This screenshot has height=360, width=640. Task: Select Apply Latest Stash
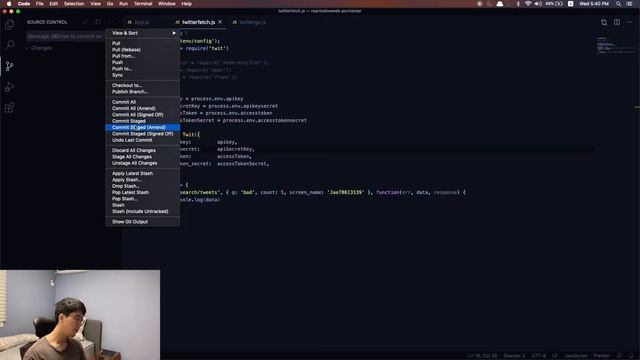[142, 173]
